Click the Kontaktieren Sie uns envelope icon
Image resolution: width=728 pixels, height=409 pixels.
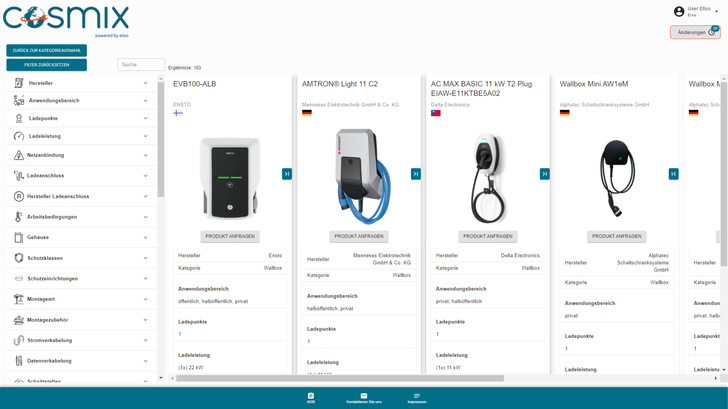tap(364, 396)
